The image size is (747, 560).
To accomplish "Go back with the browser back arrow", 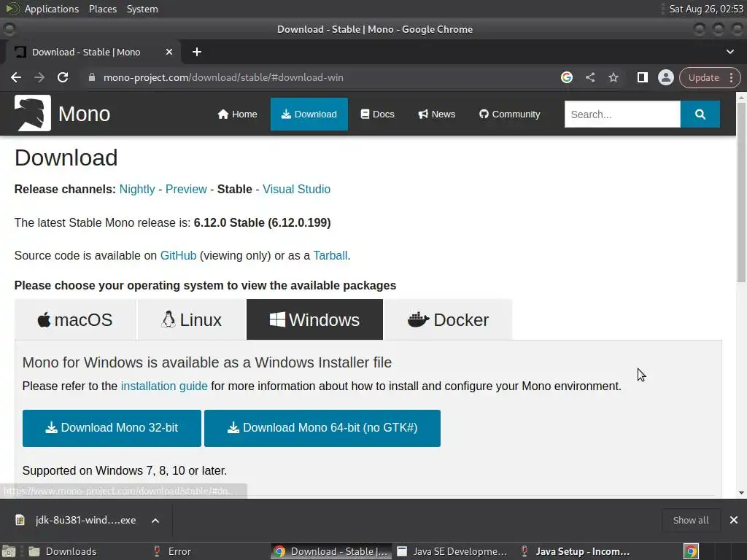I will pyautogui.click(x=16, y=77).
